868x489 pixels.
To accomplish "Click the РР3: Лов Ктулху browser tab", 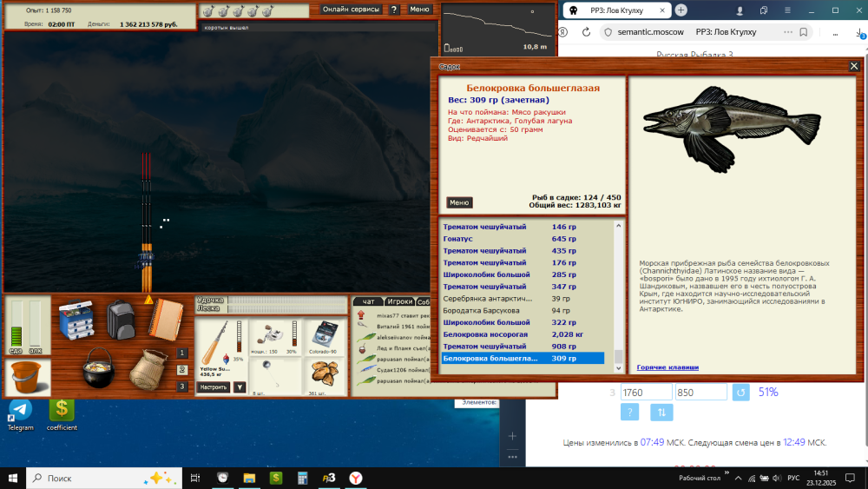I will coord(616,10).
